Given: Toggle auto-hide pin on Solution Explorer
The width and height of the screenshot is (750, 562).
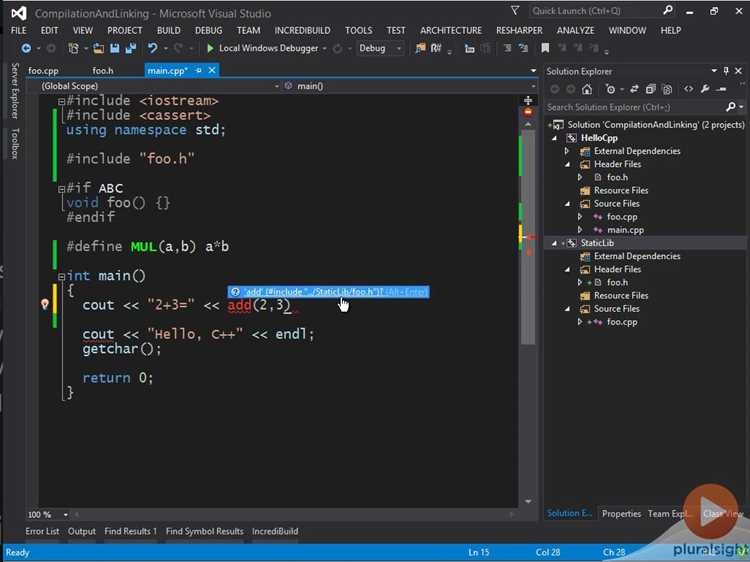Looking at the screenshot, I should point(726,71).
